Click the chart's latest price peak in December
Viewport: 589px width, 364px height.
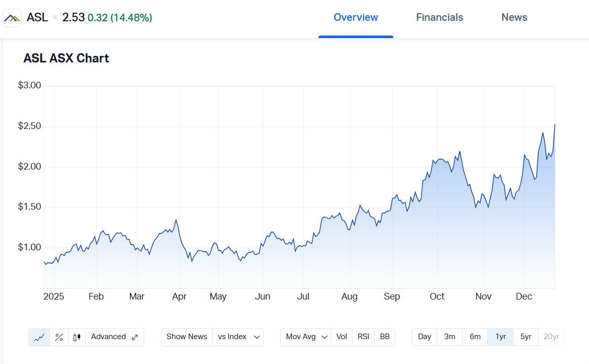[x=554, y=124]
